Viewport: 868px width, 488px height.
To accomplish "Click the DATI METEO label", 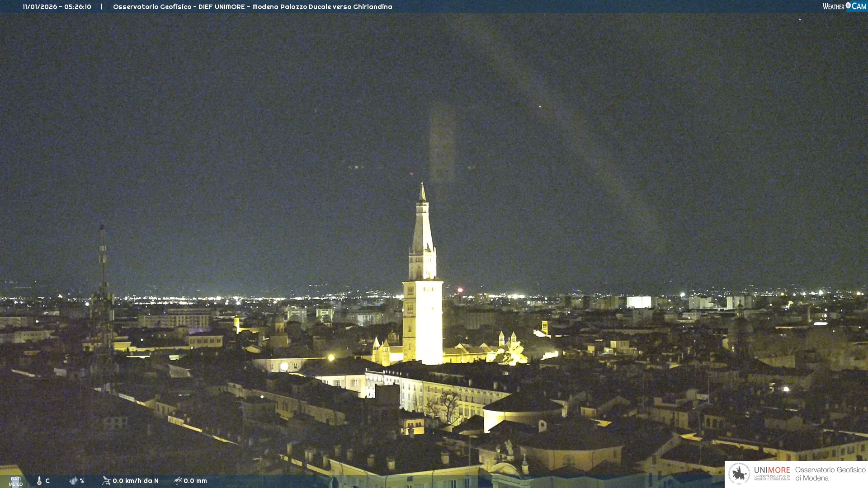I will point(16,481).
